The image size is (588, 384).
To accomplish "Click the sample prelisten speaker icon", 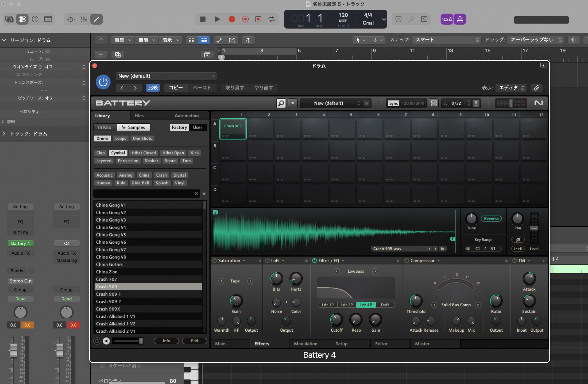I will tap(106, 341).
